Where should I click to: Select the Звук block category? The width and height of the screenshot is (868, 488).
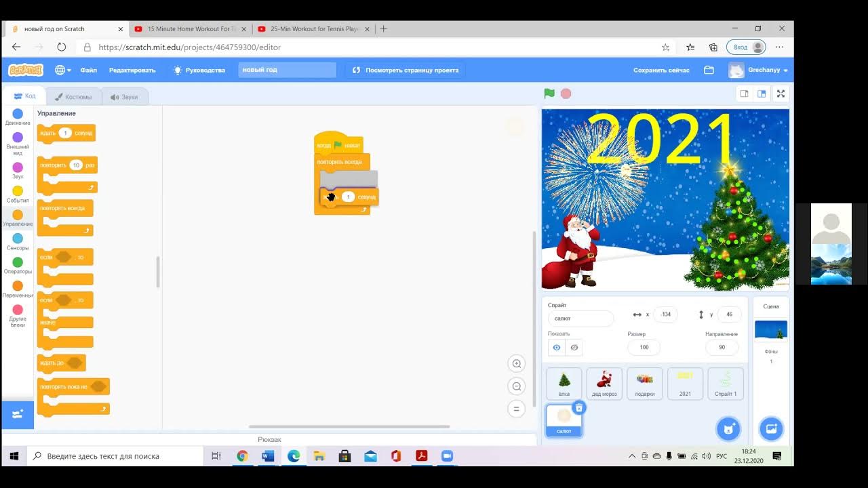18,170
